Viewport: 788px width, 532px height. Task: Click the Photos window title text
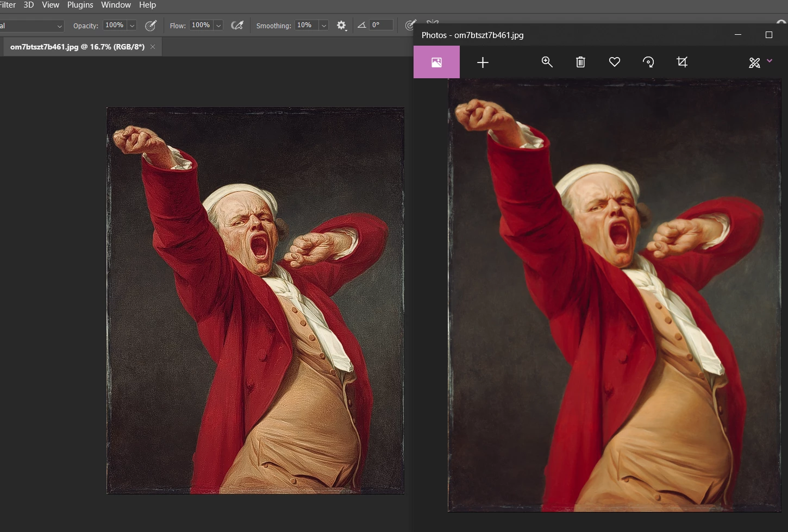[x=473, y=35]
